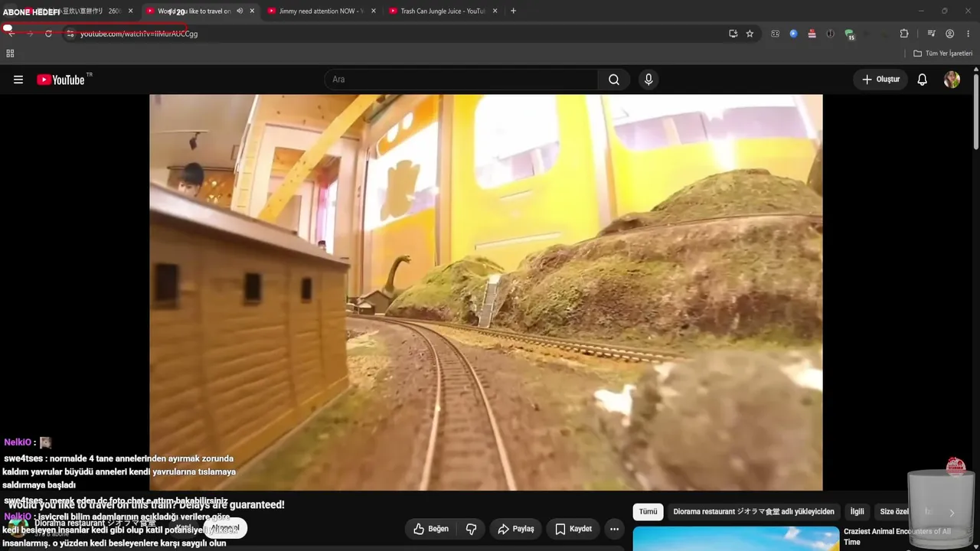Share the video with Paylaş

(515, 529)
